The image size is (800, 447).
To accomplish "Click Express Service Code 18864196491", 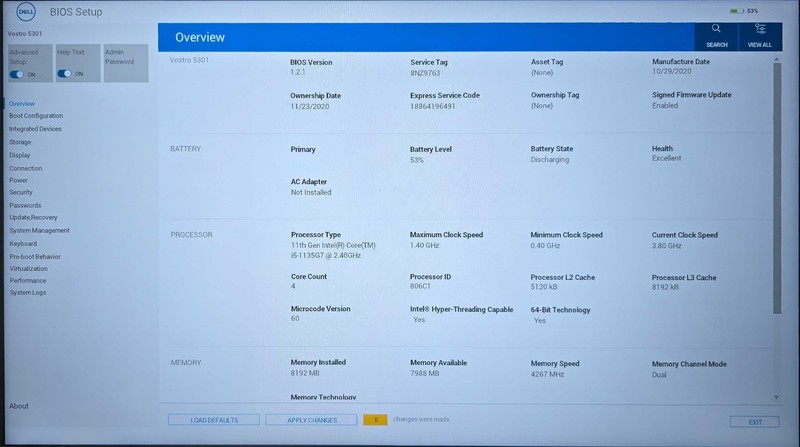I will tap(433, 107).
